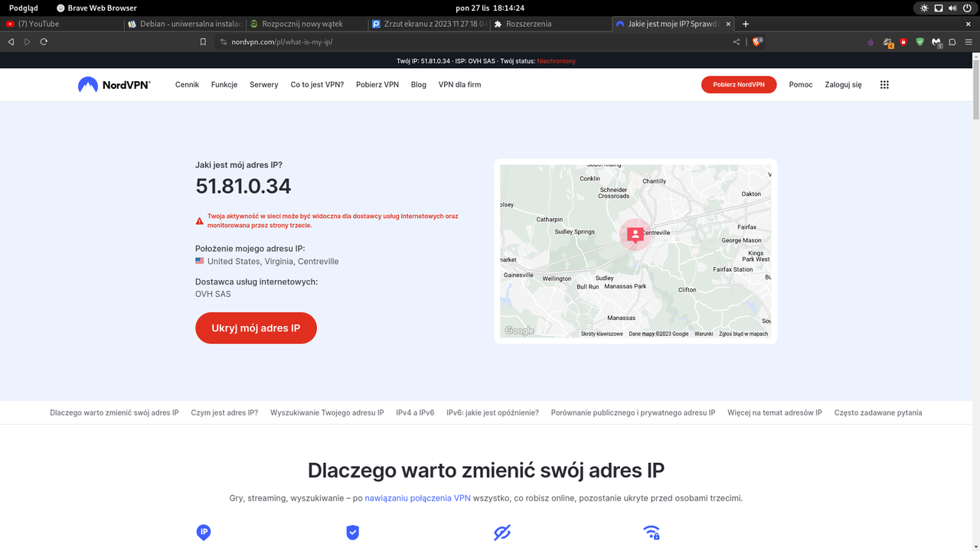Jump to IPv4 a IPv6 section
The image size is (980, 551).
tap(415, 412)
